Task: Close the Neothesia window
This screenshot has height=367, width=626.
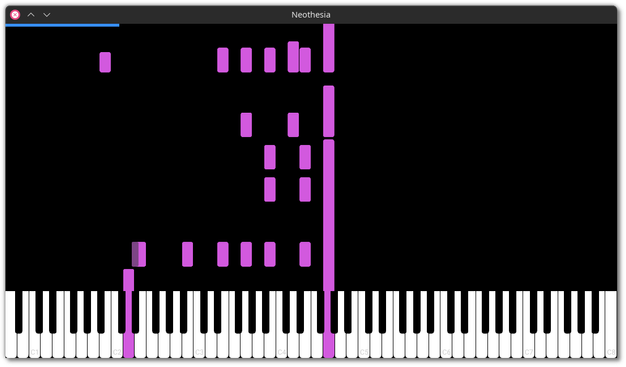Action: click(x=15, y=15)
